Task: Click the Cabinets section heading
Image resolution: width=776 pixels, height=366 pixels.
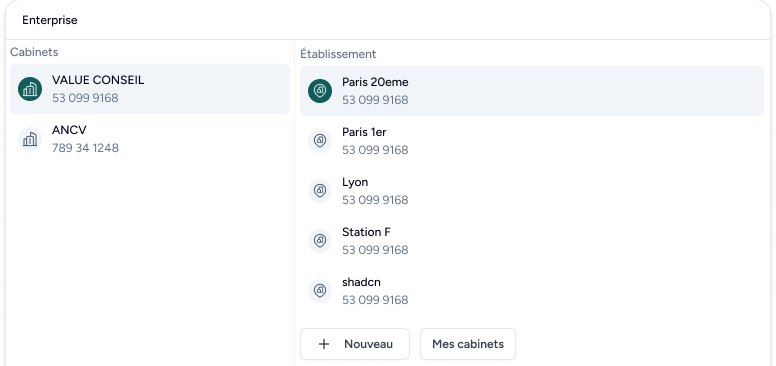Action: [x=34, y=52]
